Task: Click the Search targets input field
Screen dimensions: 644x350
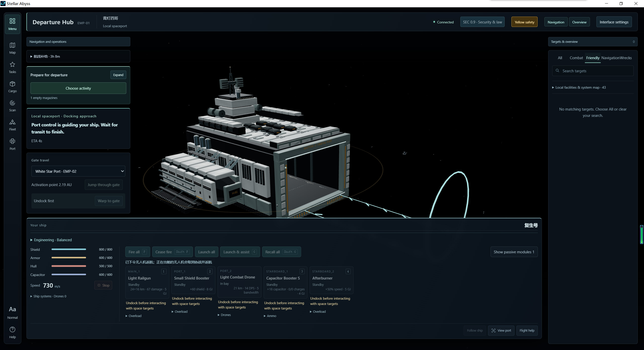Action: coord(593,71)
